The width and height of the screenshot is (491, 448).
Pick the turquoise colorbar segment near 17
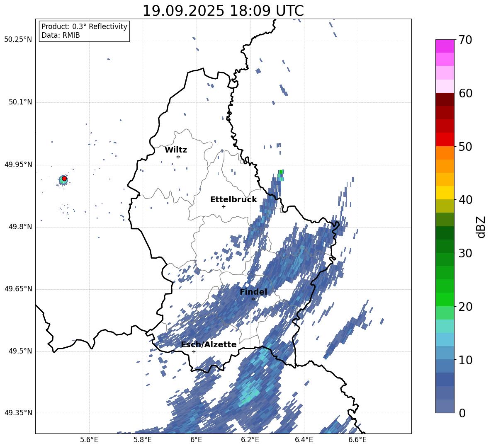[445, 326]
